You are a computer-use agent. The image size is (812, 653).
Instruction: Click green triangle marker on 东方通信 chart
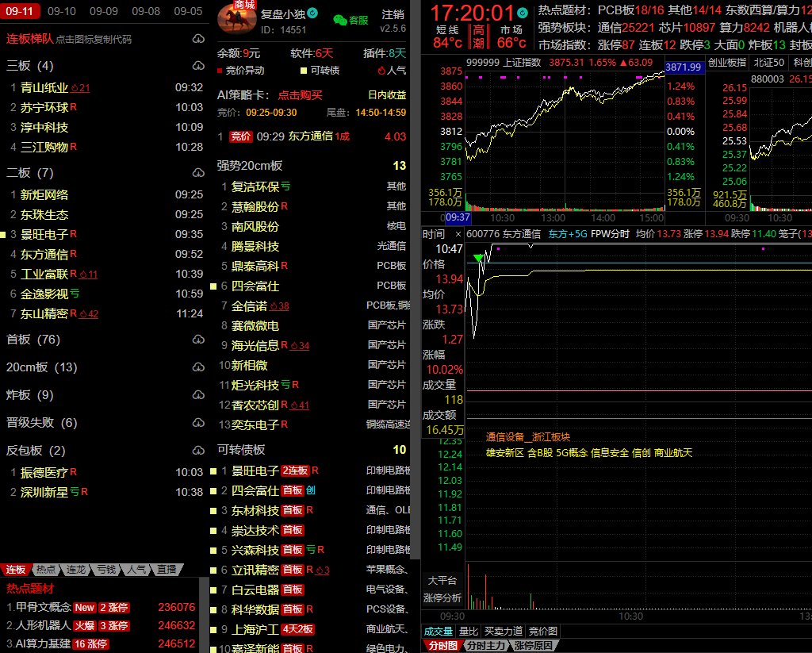point(478,258)
